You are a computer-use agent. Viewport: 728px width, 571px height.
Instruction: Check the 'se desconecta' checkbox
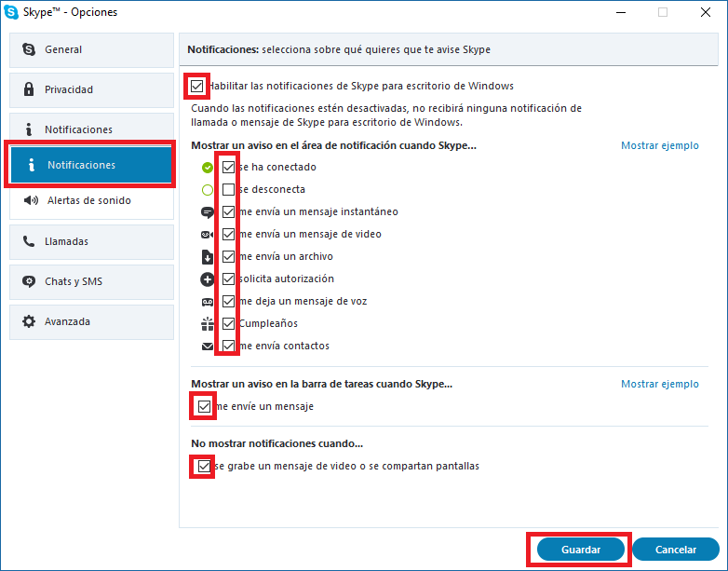(x=228, y=189)
